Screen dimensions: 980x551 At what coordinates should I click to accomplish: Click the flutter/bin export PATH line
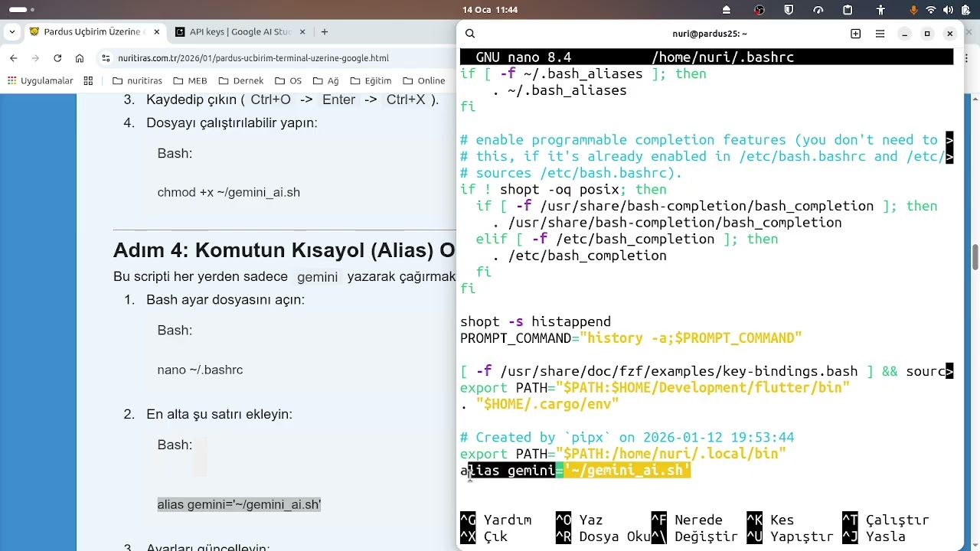[x=655, y=388]
